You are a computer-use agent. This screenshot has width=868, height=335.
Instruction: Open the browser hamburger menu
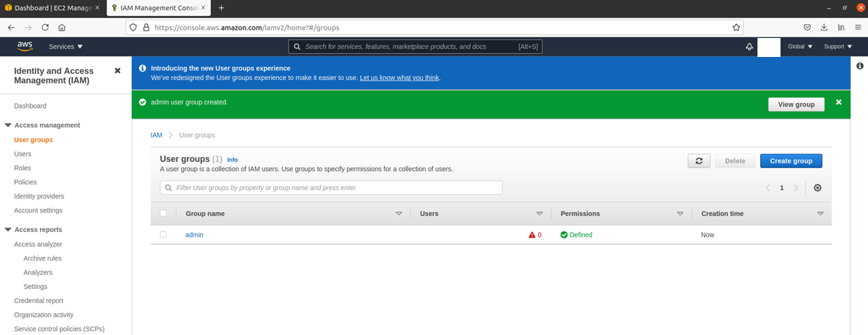[858, 28]
